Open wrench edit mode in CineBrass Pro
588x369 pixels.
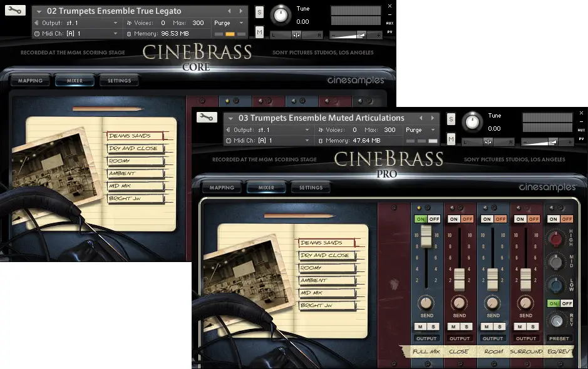[207, 117]
